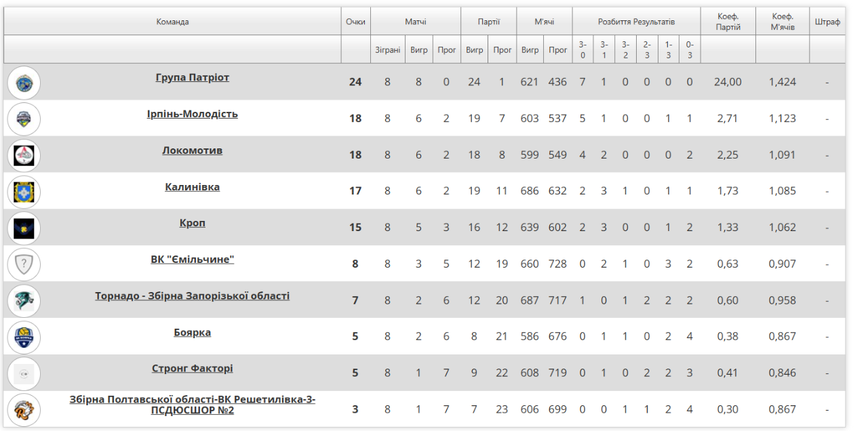Open the Стронг Факторі team logo
868x431 pixels.
[x=24, y=373]
